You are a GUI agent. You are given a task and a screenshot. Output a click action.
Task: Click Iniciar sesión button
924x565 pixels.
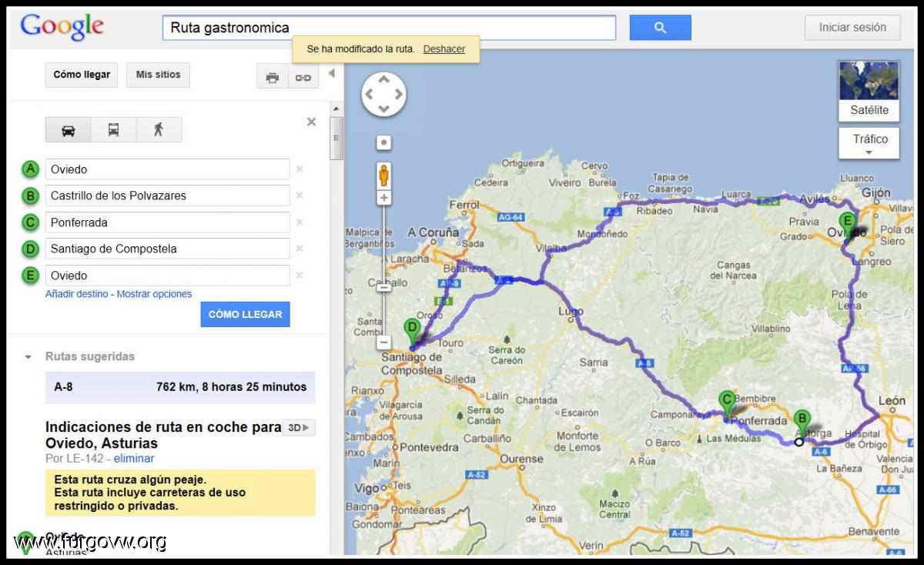coord(852,27)
